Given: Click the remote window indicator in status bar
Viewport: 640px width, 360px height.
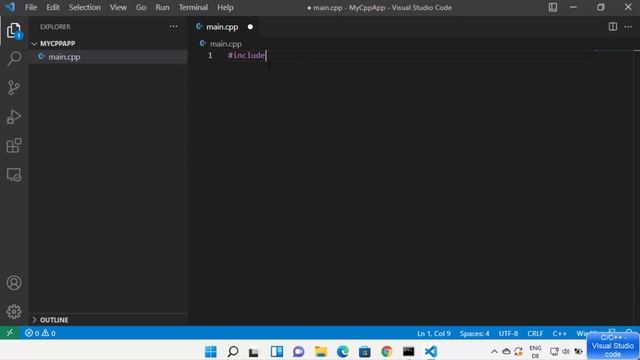Looking at the screenshot, I should click(10, 333).
